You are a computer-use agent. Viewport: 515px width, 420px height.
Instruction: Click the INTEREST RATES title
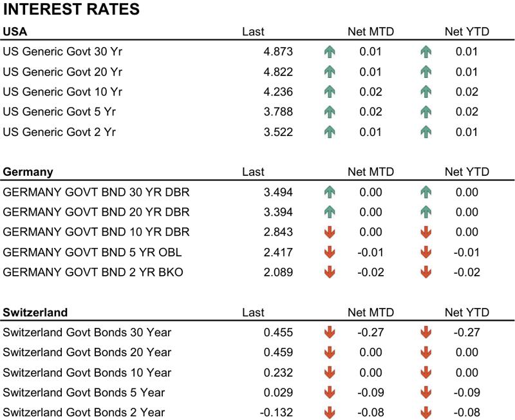tap(71, 10)
